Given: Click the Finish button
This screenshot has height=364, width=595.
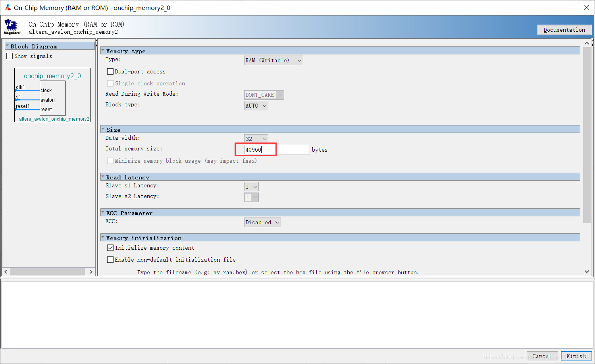Looking at the screenshot, I should 576,356.
